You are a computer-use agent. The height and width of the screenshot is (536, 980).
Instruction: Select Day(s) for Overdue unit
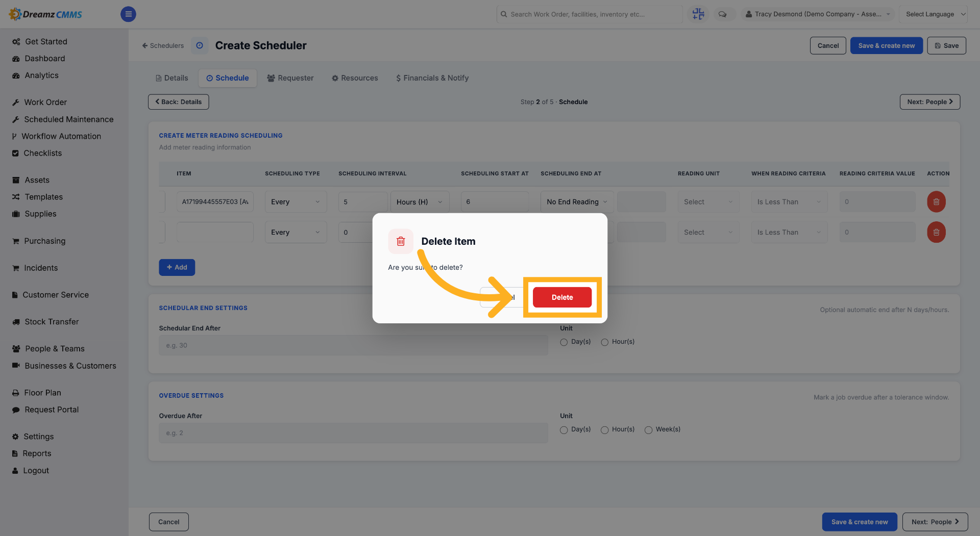pos(563,430)
